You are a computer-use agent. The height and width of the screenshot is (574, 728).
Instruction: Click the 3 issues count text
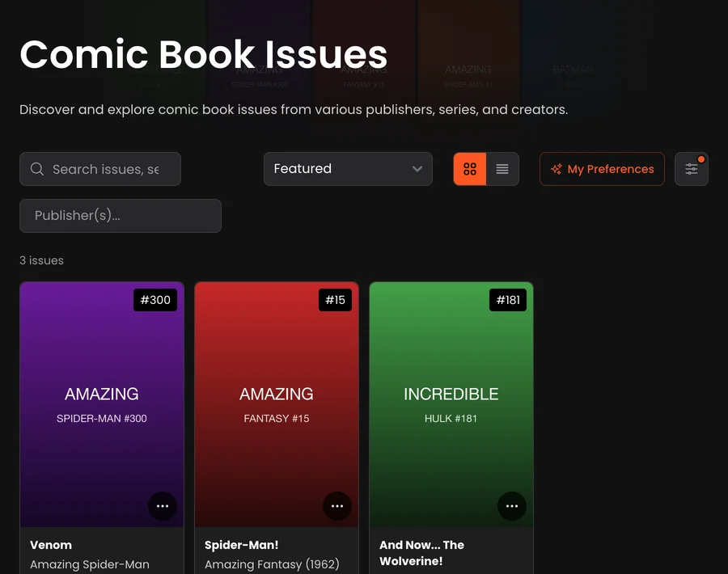[41, 260]
